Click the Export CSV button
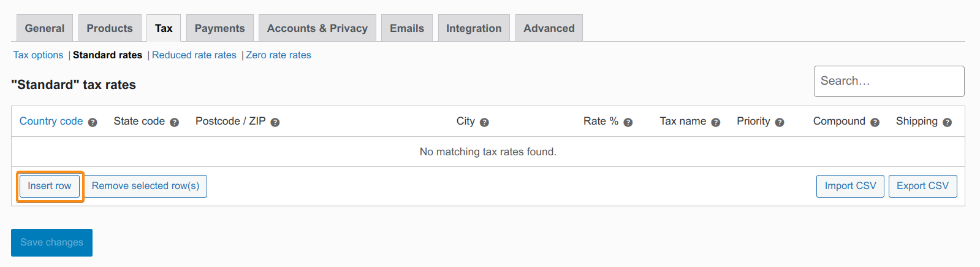The height and width of the screenshot is (267, 980). [922, 186]
